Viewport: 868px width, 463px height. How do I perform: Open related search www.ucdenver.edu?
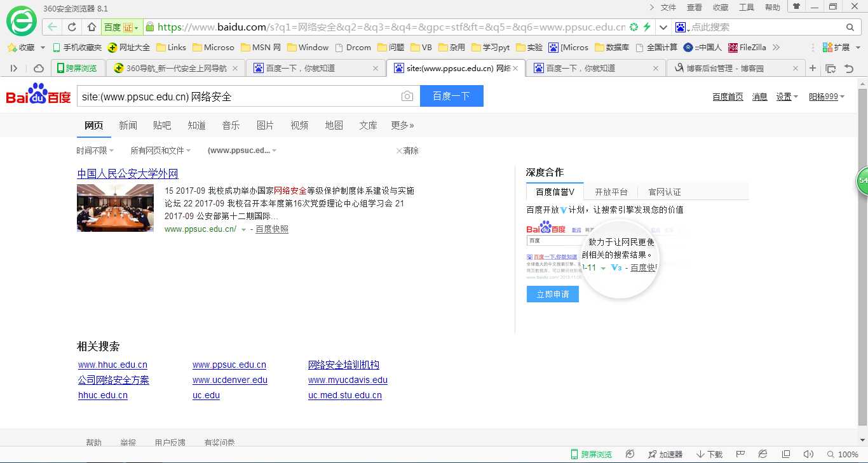pos(230,380)
